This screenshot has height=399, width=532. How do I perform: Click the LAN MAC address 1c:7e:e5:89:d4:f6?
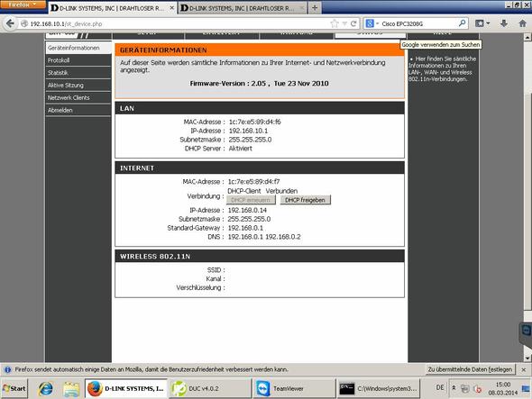click(x=255, y=122)
